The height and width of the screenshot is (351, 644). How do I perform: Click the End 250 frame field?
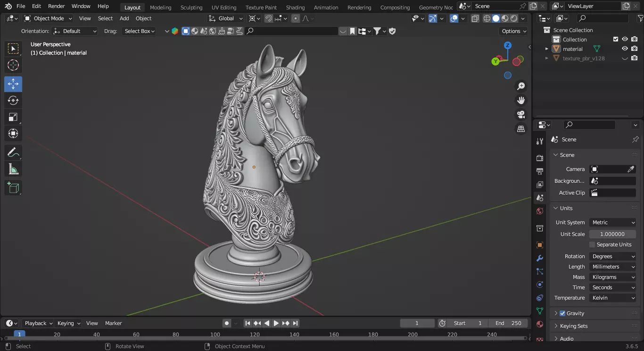pos(508,323)
